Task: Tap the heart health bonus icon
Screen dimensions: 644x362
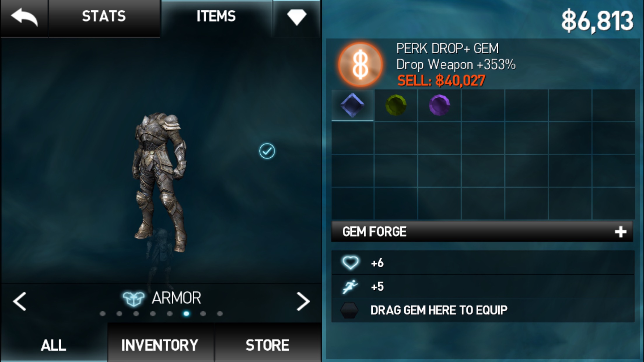Action: click(x=350, y=263)
